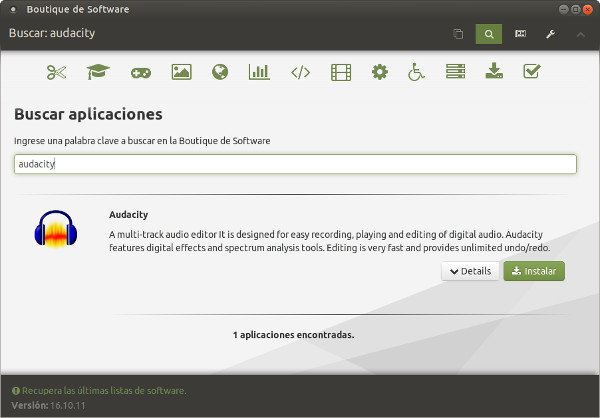Open the Universal Access wheelchair category
The image size is (600, 418).
tap(416, 72)
